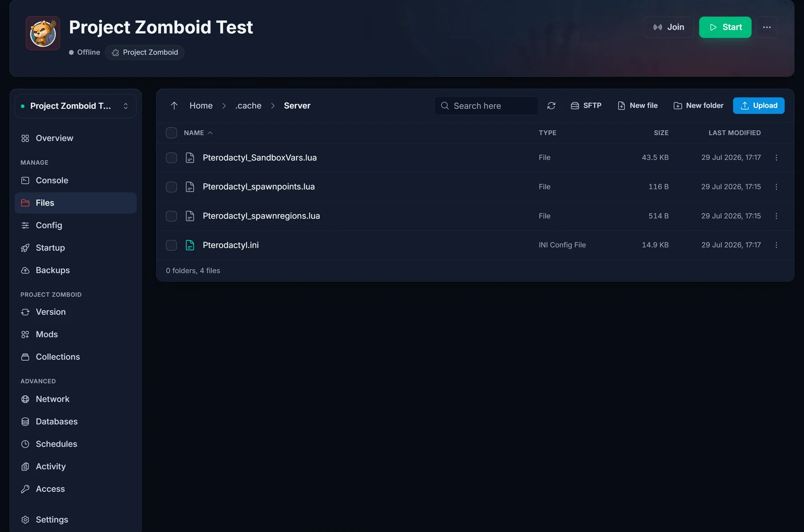View the Activity log page

(75, 466)
